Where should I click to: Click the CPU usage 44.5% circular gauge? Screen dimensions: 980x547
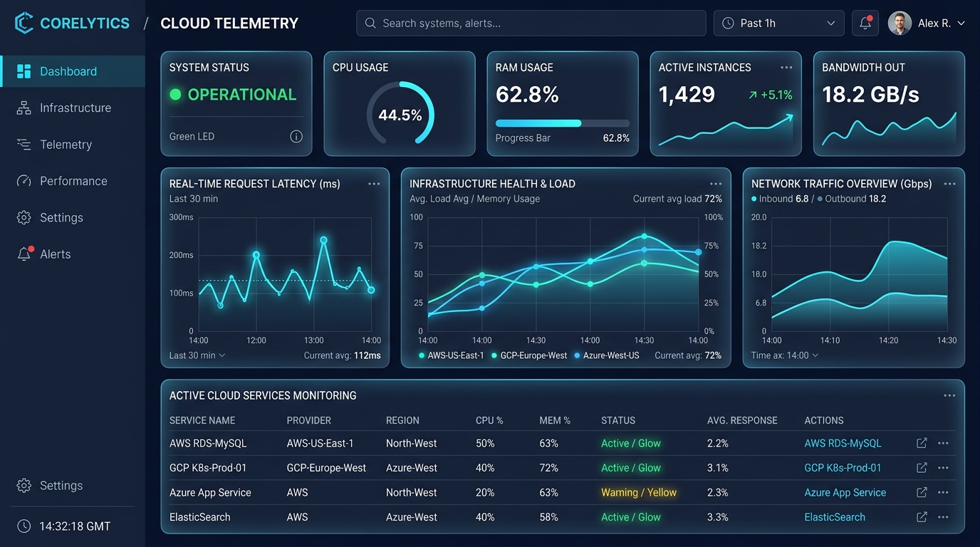pyautogui.click(x=400, y=114)
